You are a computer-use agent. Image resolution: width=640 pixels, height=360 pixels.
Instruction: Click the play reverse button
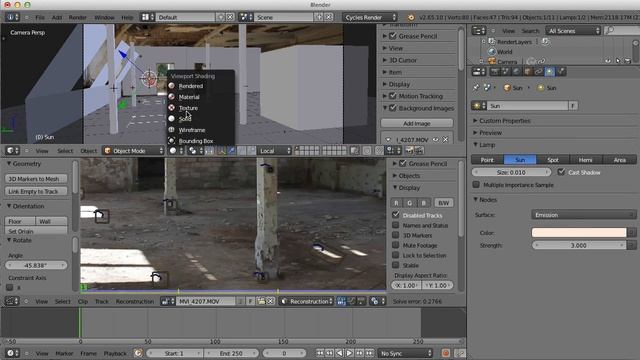340,353
